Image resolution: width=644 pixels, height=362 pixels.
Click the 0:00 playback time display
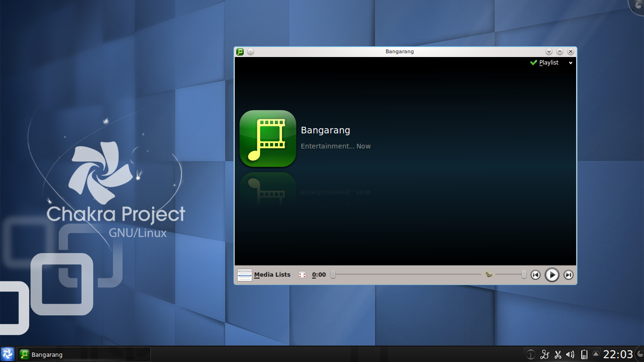(319, 275)
